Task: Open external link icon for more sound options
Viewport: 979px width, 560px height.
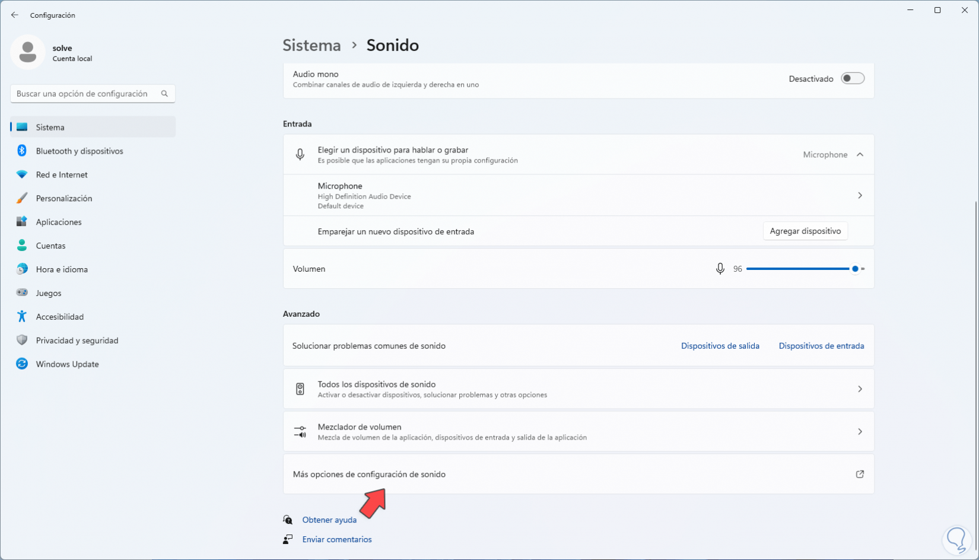Action: point(860,474)
